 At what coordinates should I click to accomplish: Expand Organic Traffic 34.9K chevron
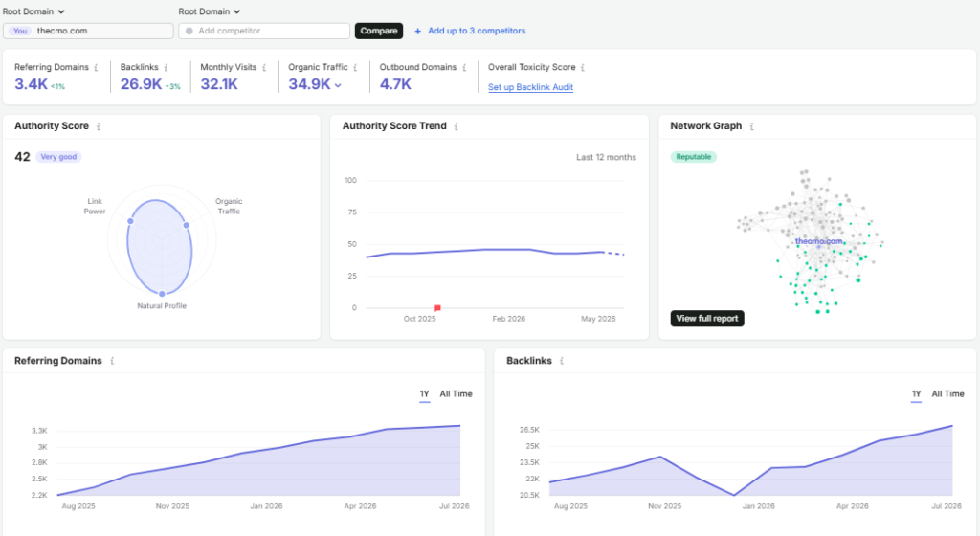pyautogui.click(x=338, y=85)
